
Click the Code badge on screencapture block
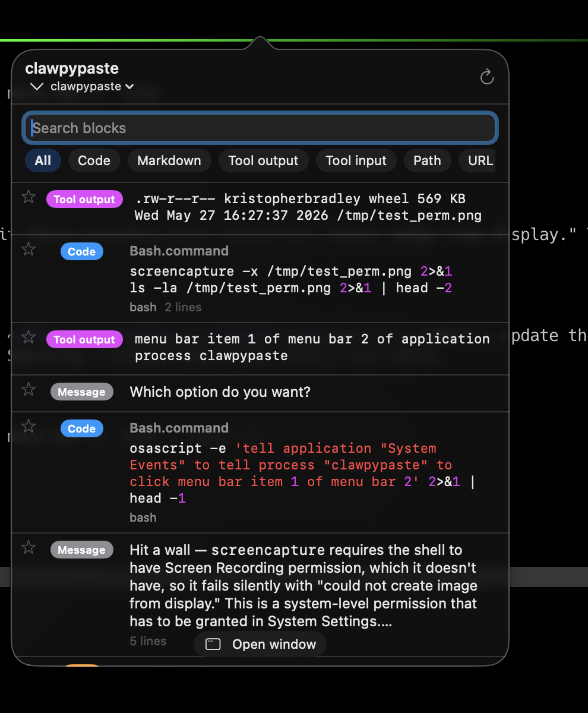click(82, 251)
